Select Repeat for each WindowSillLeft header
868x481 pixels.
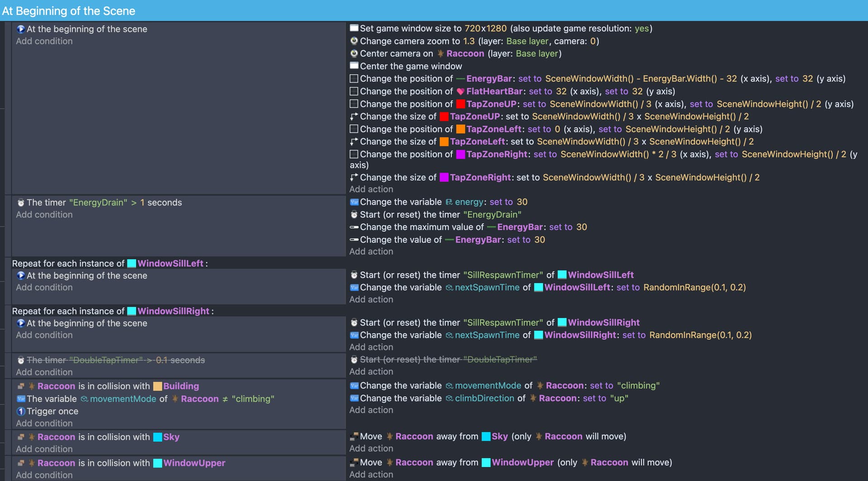pyautogui.click(x=110, y=263)
